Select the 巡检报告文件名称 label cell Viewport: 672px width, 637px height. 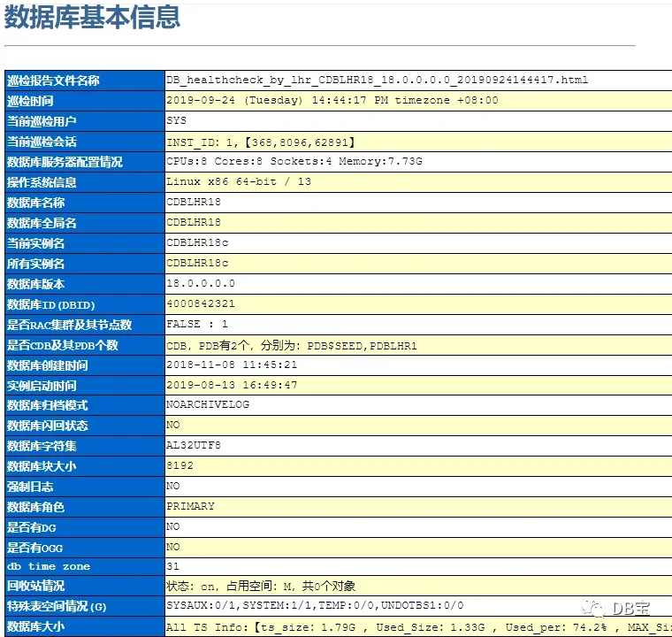click(85, 81)
